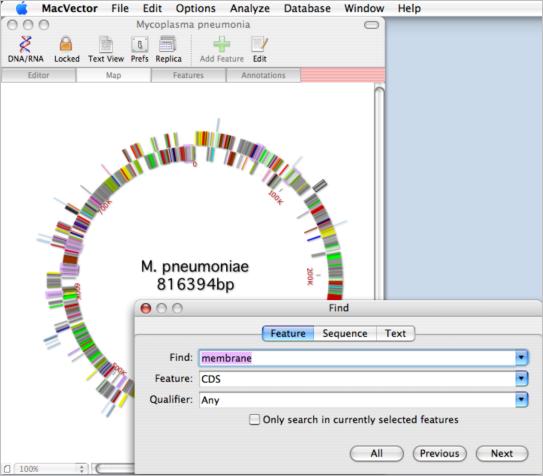Screen dimensions: 543x476
Task: Select the Sequence tab in Find
Action: pyautogui.click(x=345, y=333)
